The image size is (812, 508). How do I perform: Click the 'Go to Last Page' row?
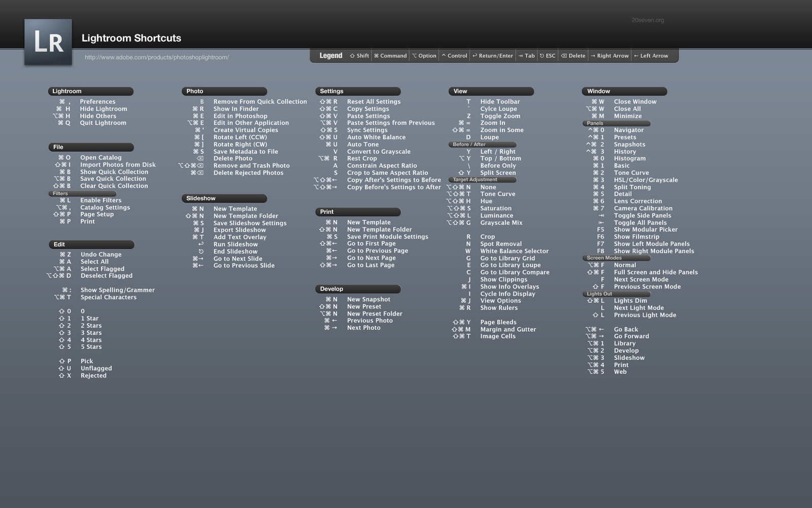[357, 265]
